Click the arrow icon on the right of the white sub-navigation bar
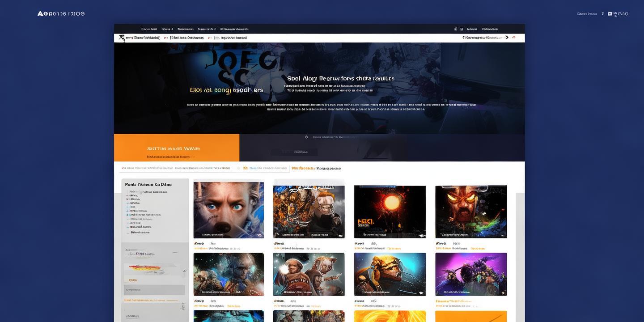Viewport: 644px width, 322px height. tap(507, 38)
